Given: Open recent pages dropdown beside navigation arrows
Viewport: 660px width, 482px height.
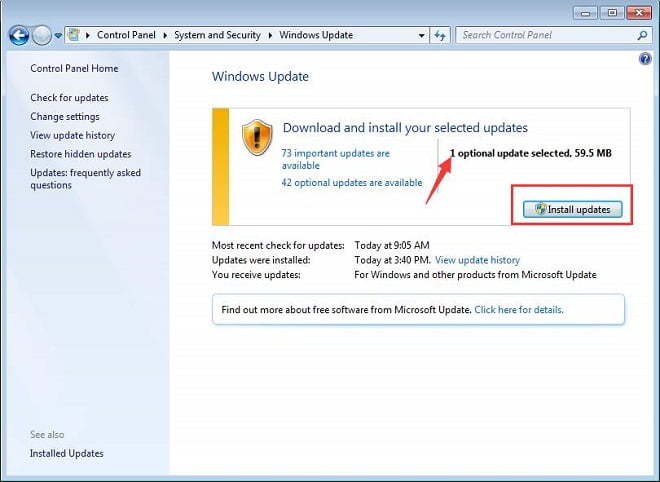Looking at the screenshot, I should pyautogui.click(x=58, y=36).
